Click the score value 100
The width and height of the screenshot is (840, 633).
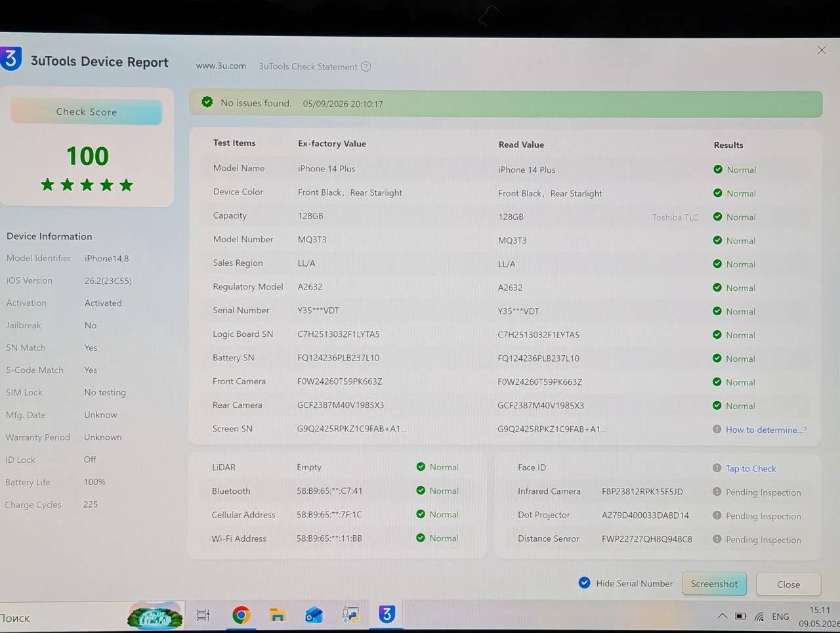pos(87,156)
